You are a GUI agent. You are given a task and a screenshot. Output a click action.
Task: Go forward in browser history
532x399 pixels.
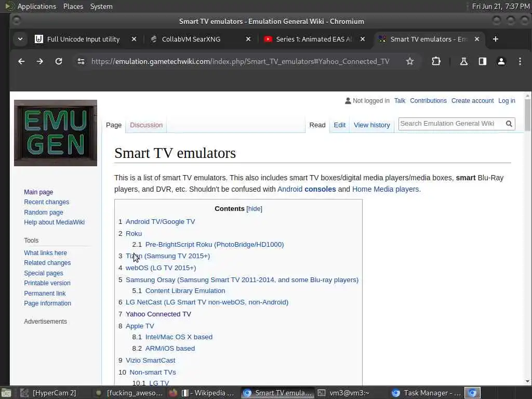(x=40, y=61)
